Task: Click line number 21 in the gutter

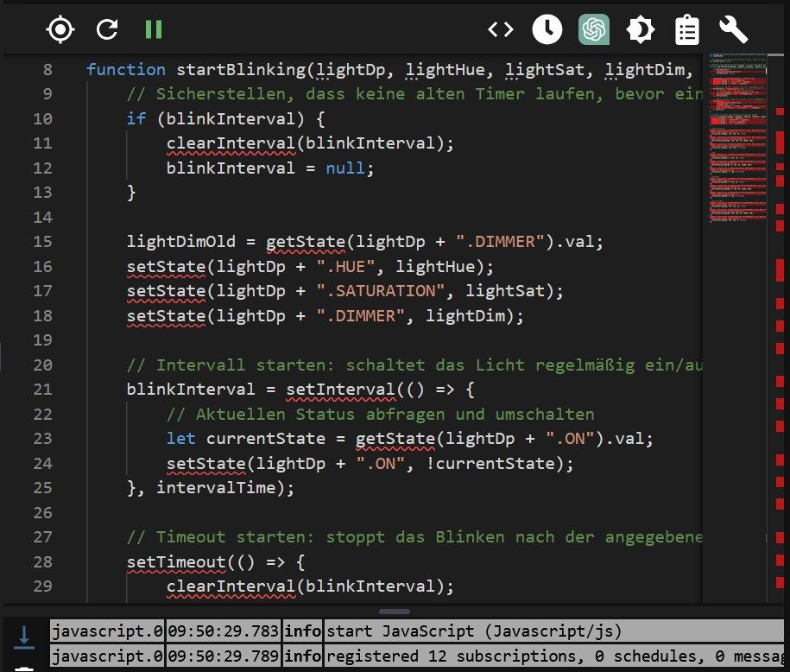Action: (41, 390)
